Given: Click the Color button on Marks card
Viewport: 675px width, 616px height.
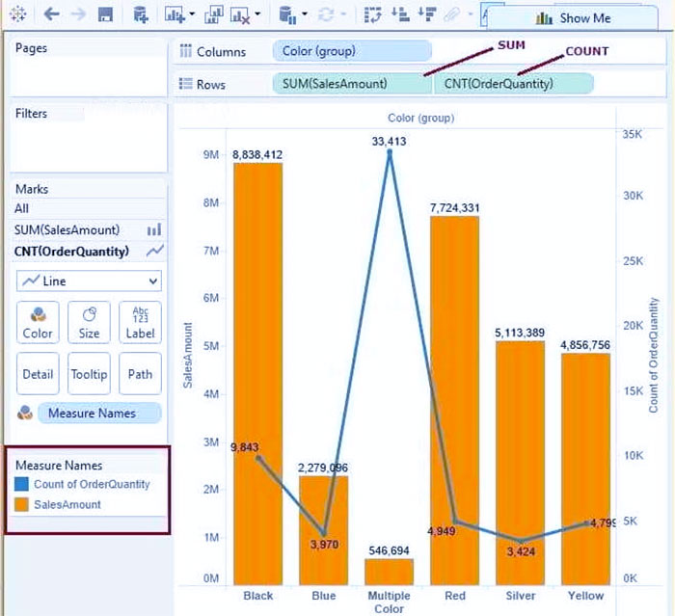Looking at the screenshot, I should click(38, 322).
